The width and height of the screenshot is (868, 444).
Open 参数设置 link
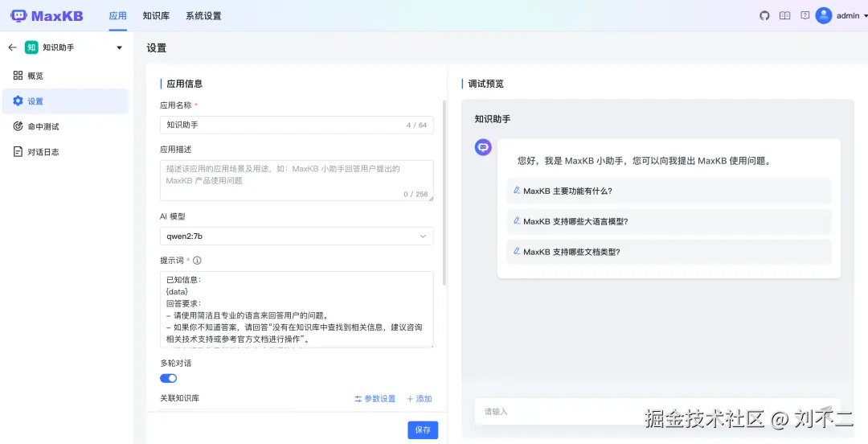(x=375, y=399)
